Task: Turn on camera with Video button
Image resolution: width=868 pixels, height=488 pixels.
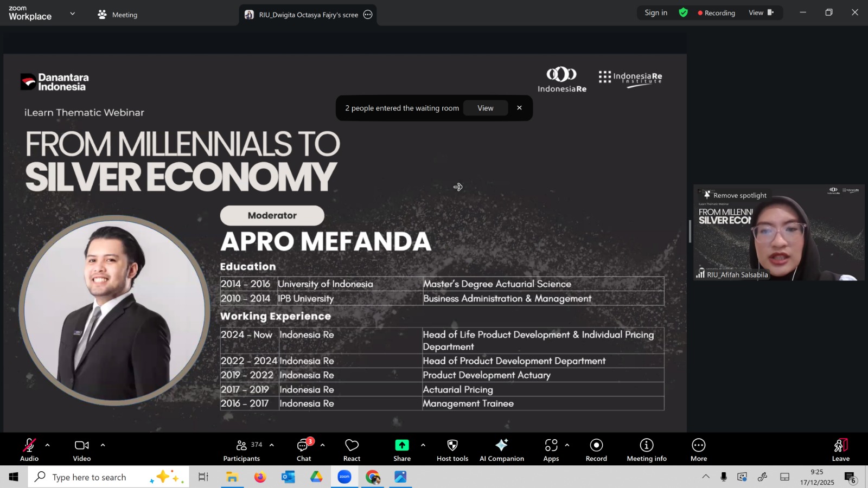Action: click(82, 450)
